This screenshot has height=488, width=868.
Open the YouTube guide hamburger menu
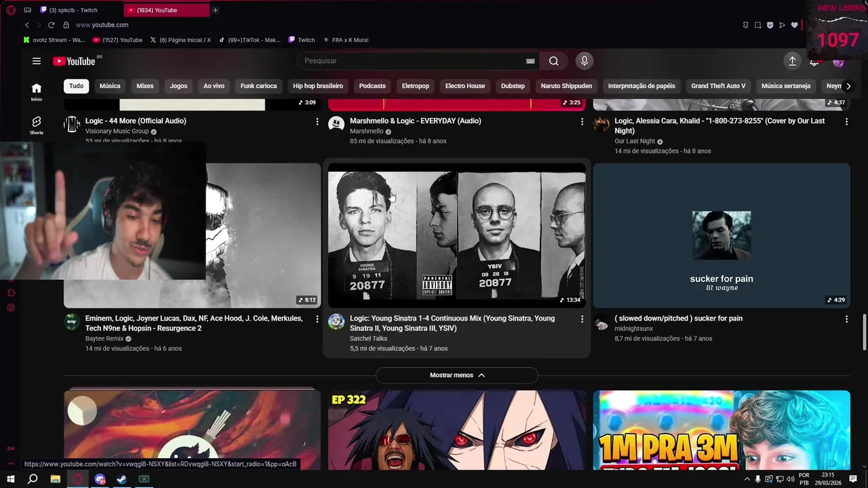point(37,61)
